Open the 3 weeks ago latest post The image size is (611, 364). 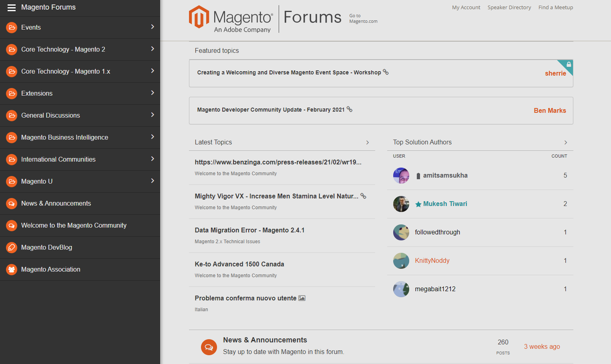tap(542, 347)
